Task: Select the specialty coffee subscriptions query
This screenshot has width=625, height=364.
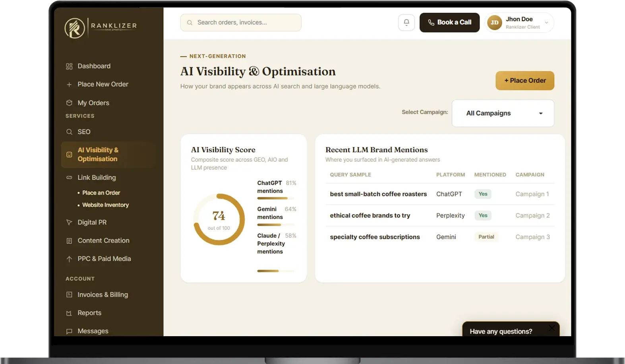Action: point(375,237)
